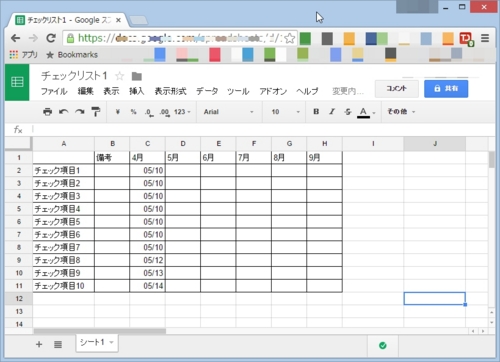
Task: Open the 123 number format dropdown
Action: click(x=182, y=112)
